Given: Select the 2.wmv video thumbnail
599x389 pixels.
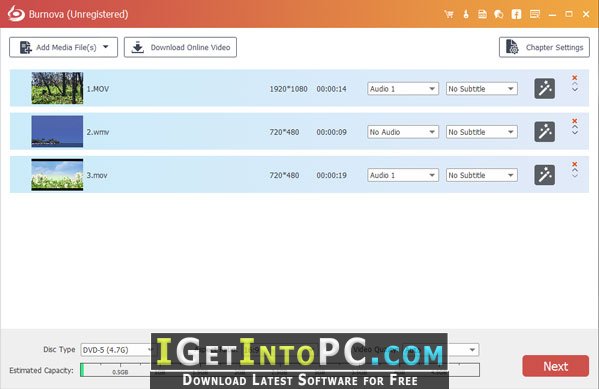Looking at the screenshot, I should (57, 131).
